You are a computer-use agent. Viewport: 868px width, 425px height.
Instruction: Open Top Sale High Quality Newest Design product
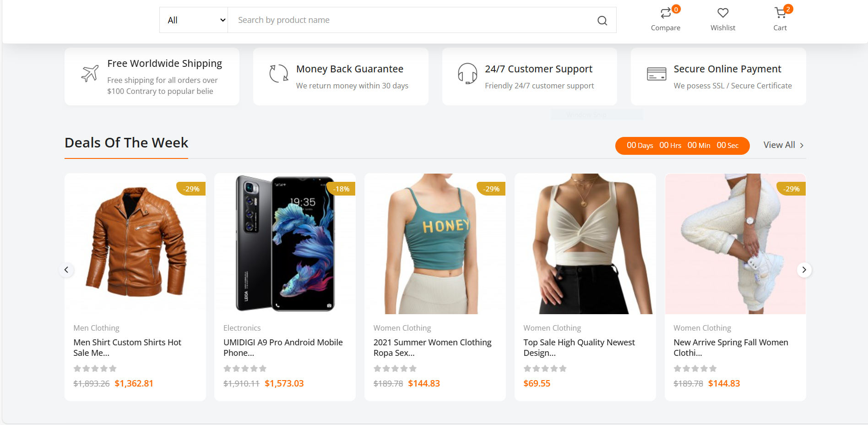point(579,348)
